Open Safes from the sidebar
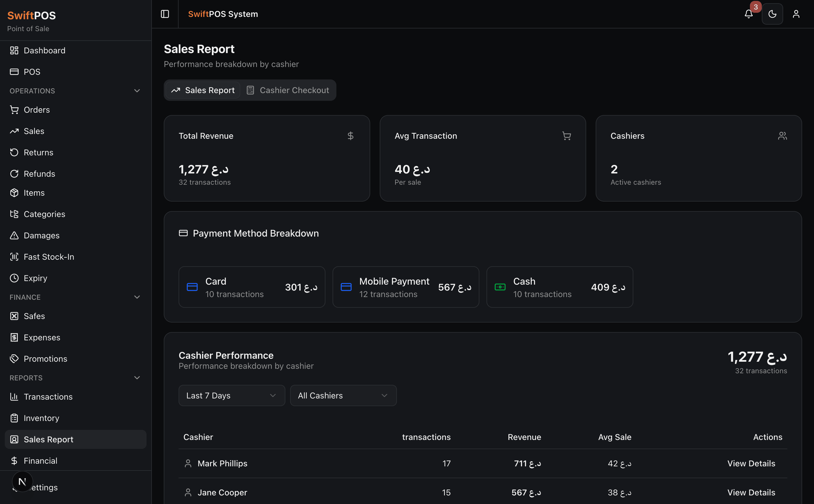Viewport: 814px width, 504px height. pyautogui.click(x=34, y=316)
